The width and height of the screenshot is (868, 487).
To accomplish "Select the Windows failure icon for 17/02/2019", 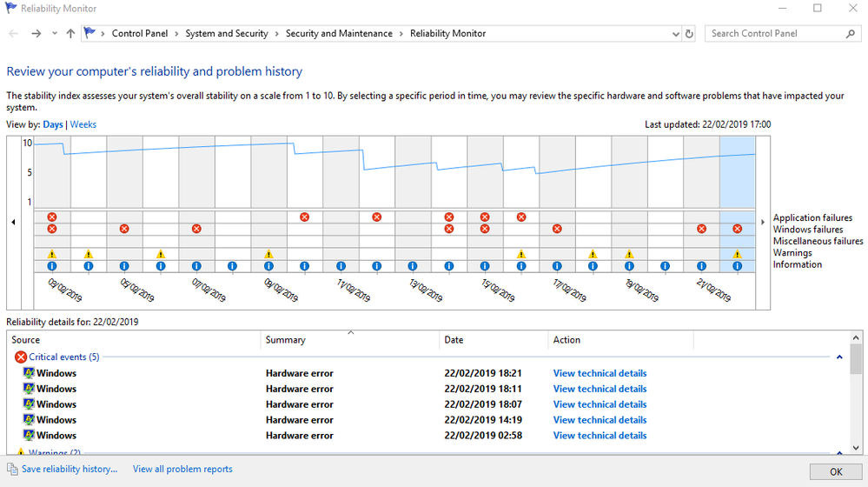I will point(557,229).
